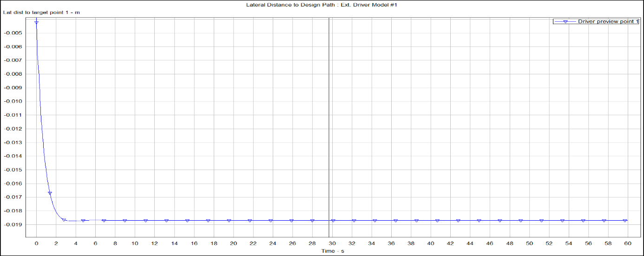Click the x-axis tick label 0
644x256 pixels.
pyautogui.click(x=36, y=243)
